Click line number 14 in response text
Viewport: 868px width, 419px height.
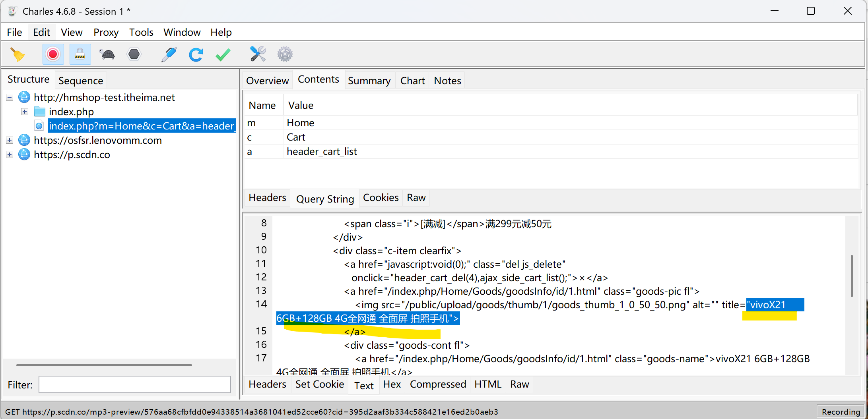click(x=261, y=304)
